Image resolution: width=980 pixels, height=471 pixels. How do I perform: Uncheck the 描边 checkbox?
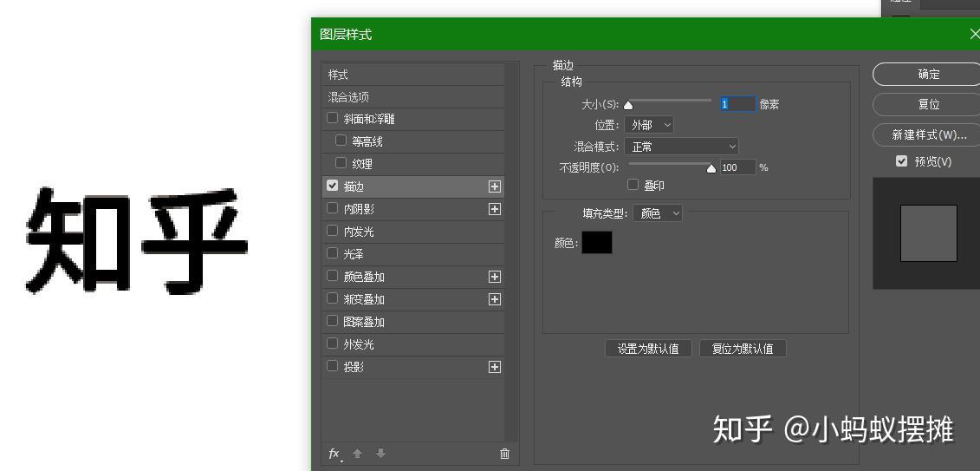pos(333,186)
